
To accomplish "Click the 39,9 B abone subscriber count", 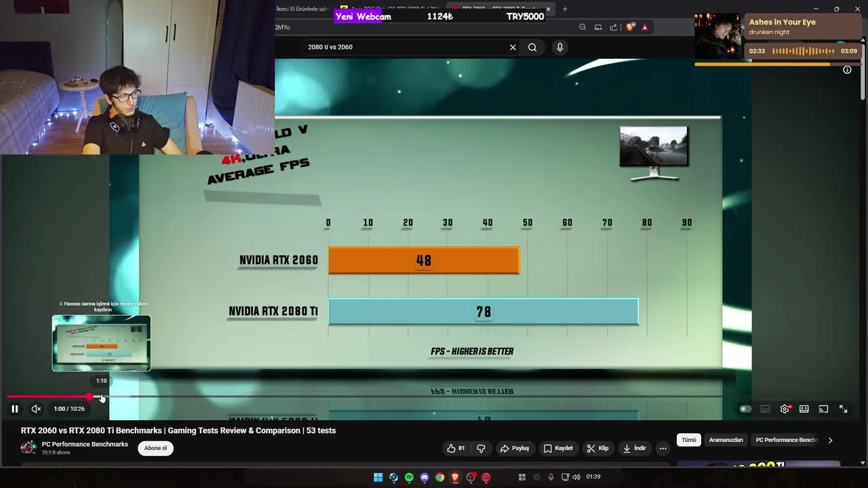I will (56, 453).
